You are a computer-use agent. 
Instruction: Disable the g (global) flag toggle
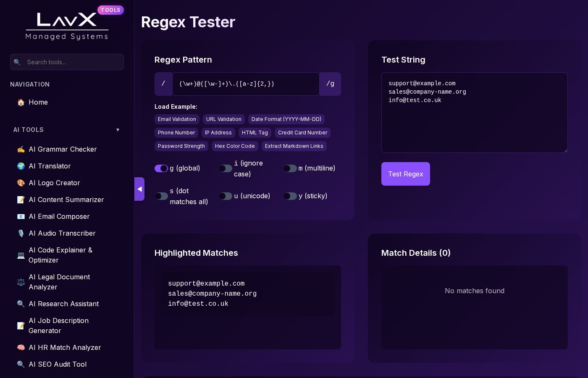point(161,168)
